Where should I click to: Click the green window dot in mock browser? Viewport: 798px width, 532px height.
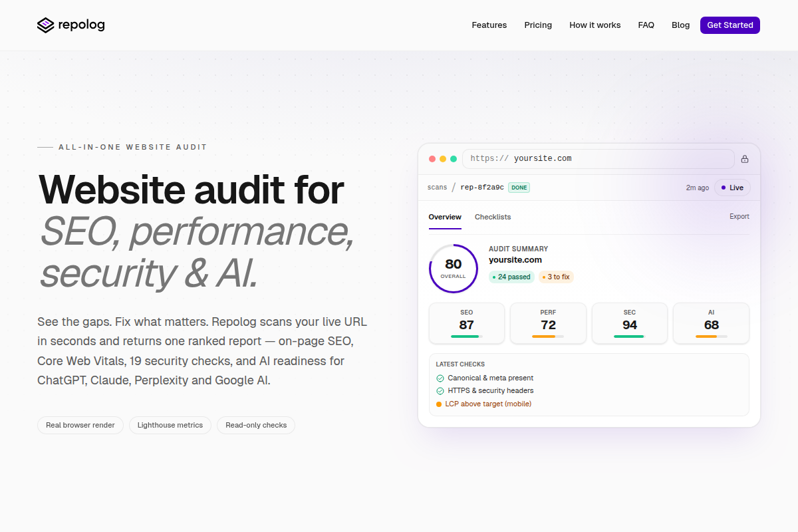click(454, 159)
